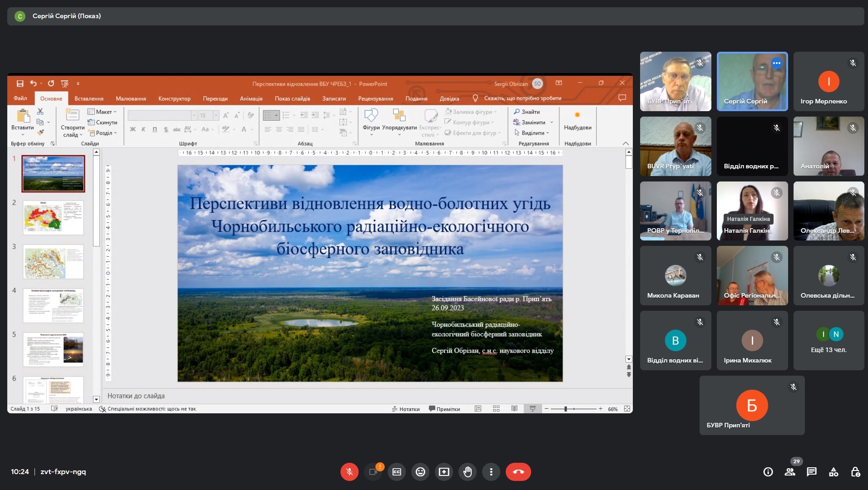The height and width of the screenshot is (490, 868).
Task: Open font size dropdown showing 18
Action: point(216,116)
